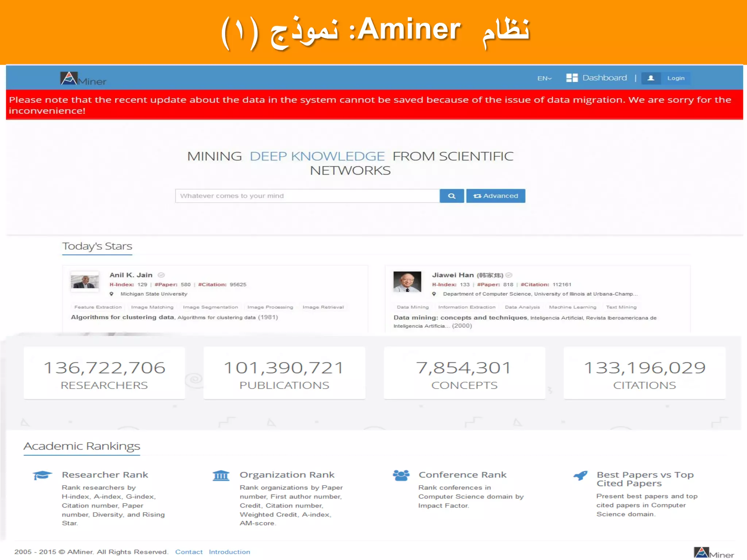
Task: Click verification badge next to Anil K. Jain
Action: [161, 275]
